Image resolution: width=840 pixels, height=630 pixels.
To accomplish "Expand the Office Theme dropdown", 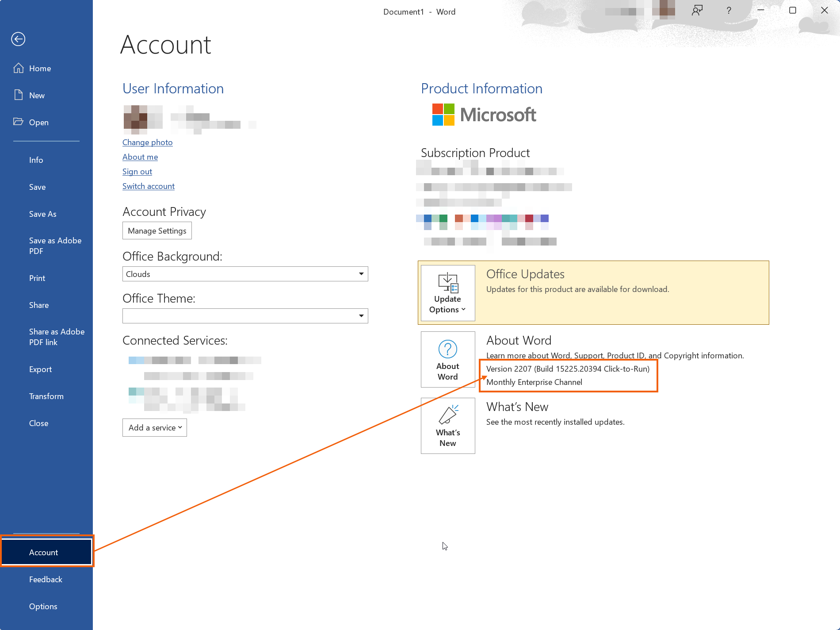I will pos(361,316).
